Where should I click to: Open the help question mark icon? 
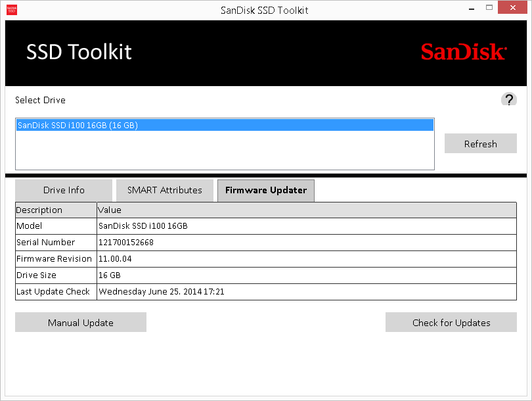tap(508, 99)
